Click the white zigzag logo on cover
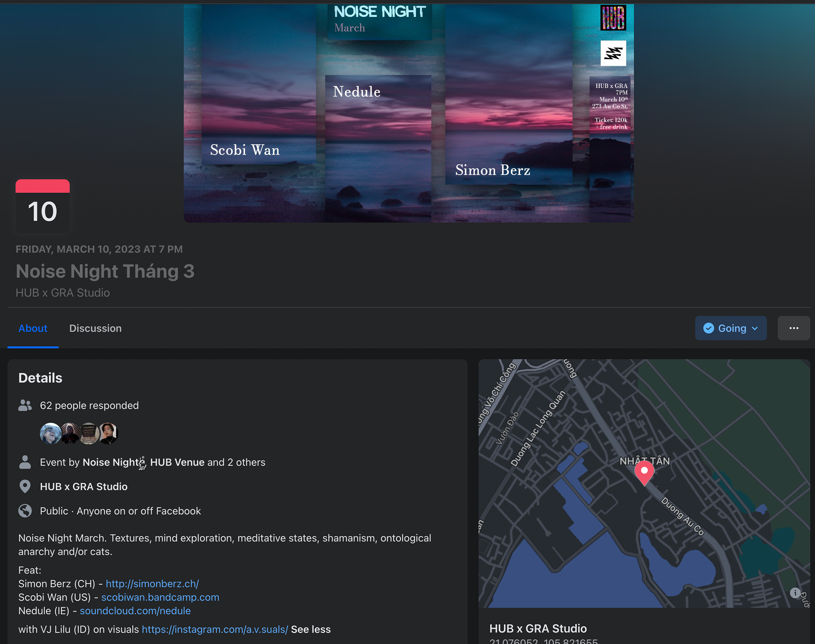Screen dimensions: 815x644 tap(613, 53)
